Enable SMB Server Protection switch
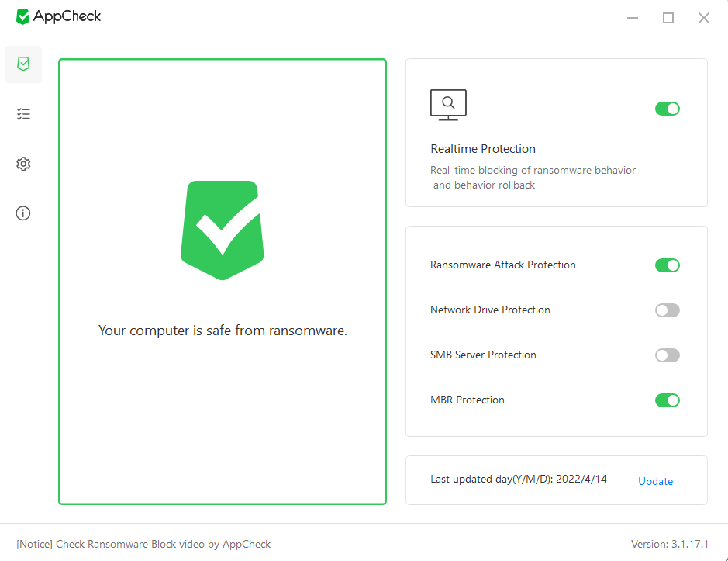 pyautogui.click(x=667, y=355)
